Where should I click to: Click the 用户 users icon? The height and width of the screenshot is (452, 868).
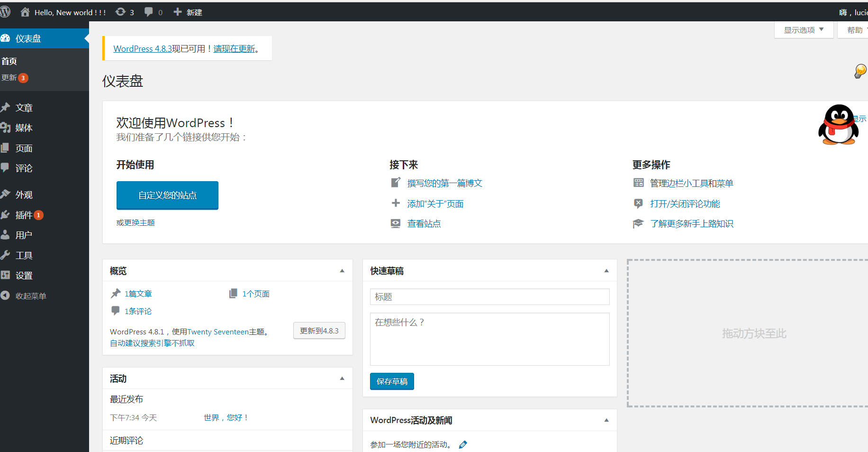point(5,235)
